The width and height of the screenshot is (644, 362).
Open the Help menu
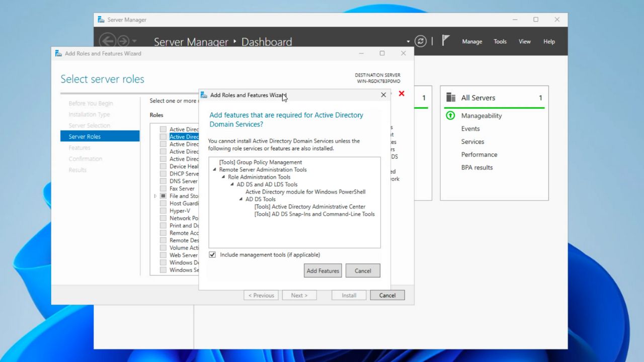click(549, 42)
